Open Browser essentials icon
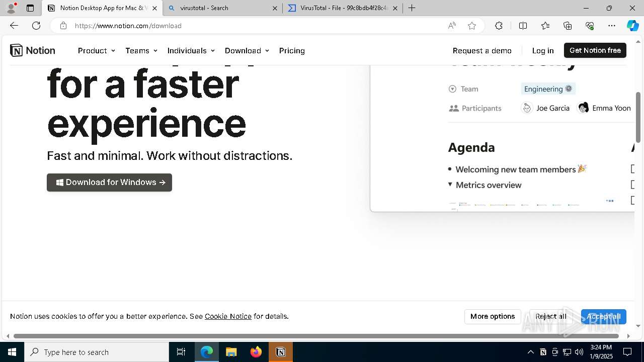The height and width of the screenshot is (362, 644). coord(590,26)
